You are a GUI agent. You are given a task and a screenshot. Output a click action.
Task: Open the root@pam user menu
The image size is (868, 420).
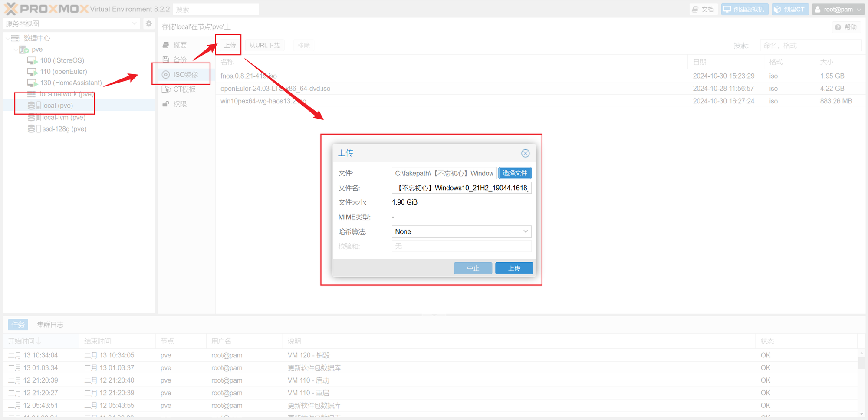tap(838, 9)
